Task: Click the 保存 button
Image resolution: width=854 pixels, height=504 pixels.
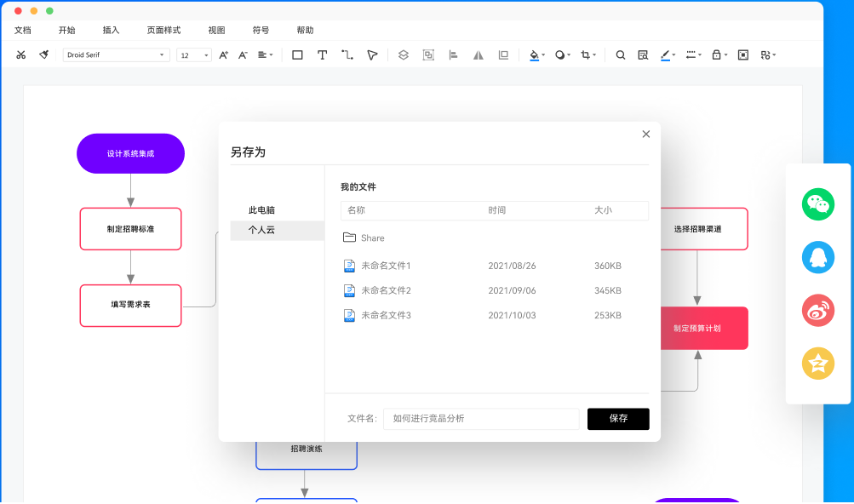Action: 617,418
